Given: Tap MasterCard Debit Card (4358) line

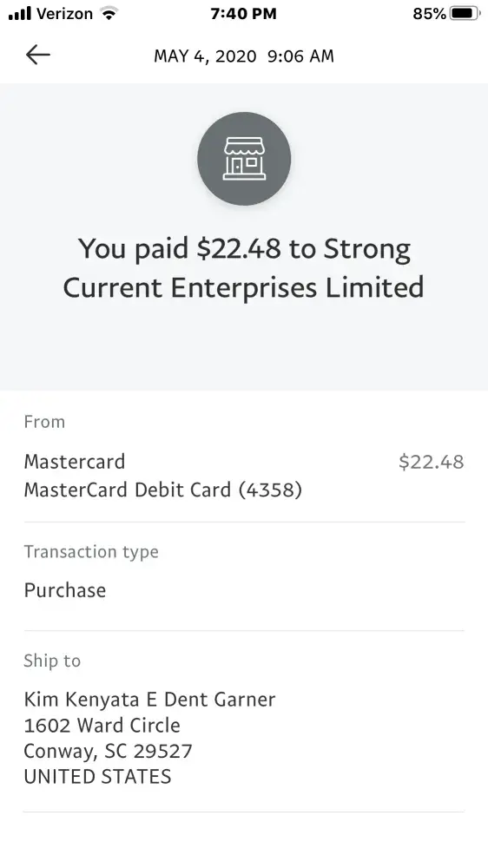Looking at the screenshot, I should point(163,490).
